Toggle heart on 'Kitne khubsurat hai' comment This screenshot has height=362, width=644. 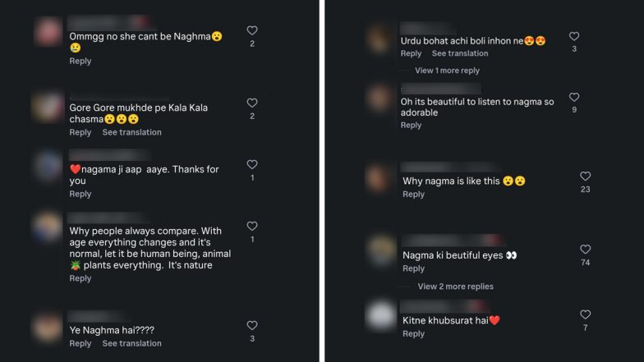click(x=585, y=314)
